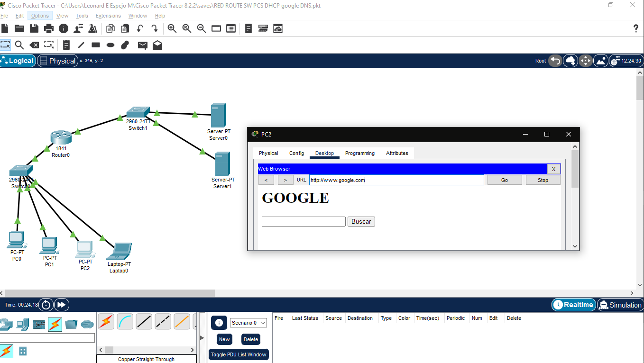
Task: Redo the last action
Action: point(155,28)
